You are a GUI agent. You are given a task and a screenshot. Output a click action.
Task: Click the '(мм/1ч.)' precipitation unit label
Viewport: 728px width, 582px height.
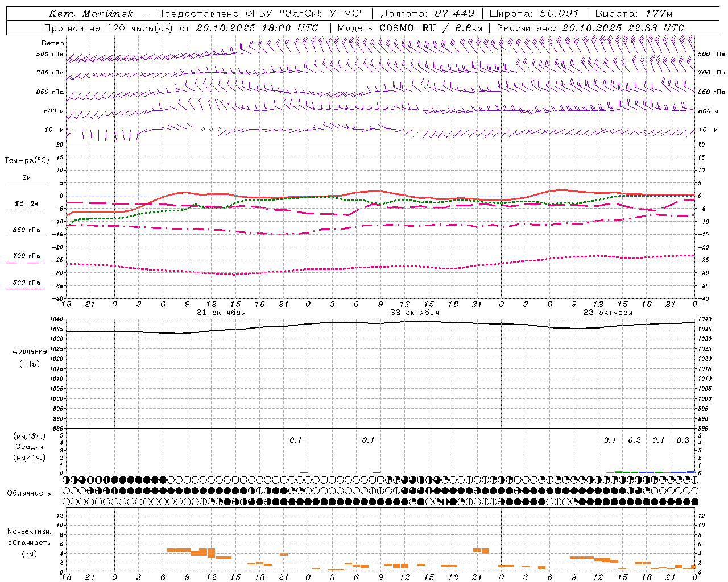[x=30, y=458]
